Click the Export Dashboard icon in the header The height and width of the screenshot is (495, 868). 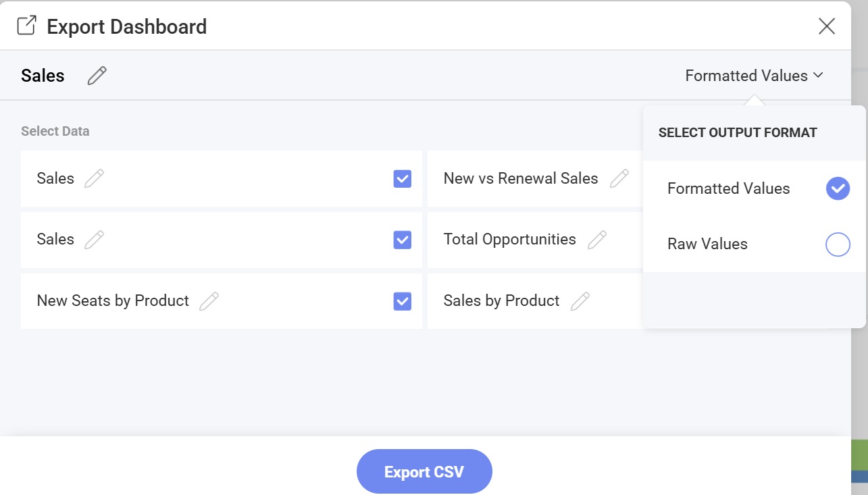pyautogui.click(x=26, y=26)
